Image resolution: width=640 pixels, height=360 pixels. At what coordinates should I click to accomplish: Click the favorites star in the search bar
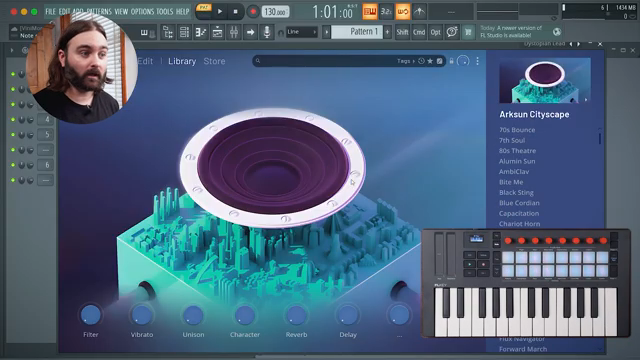click(x=430, y=61)
